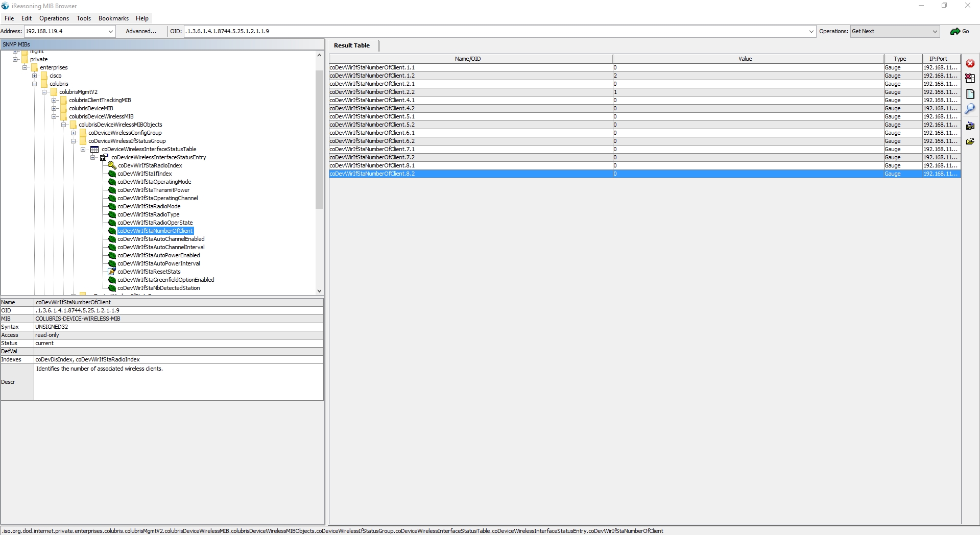
Task: Click the red stop operation icon
Action: (970, 64)
